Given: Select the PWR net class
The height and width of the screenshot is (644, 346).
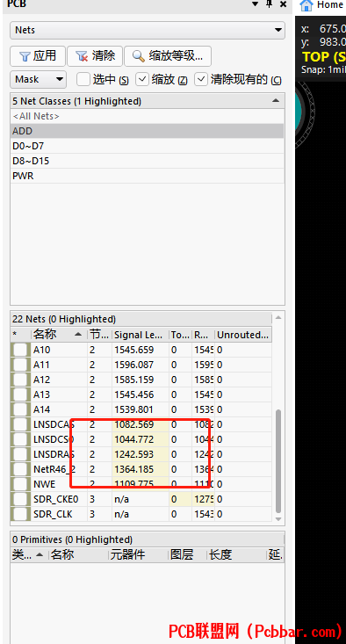Looking at the screenshot, I should (x=147, y=176).
